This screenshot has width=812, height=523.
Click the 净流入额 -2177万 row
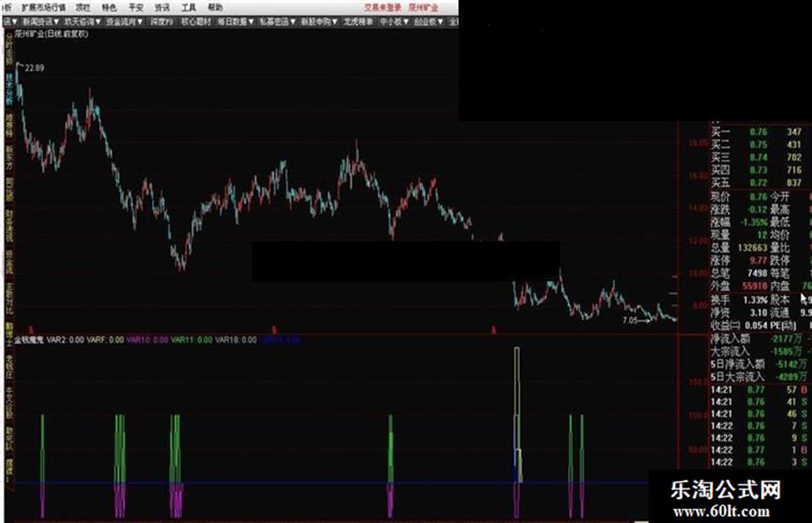coord(759,338)
